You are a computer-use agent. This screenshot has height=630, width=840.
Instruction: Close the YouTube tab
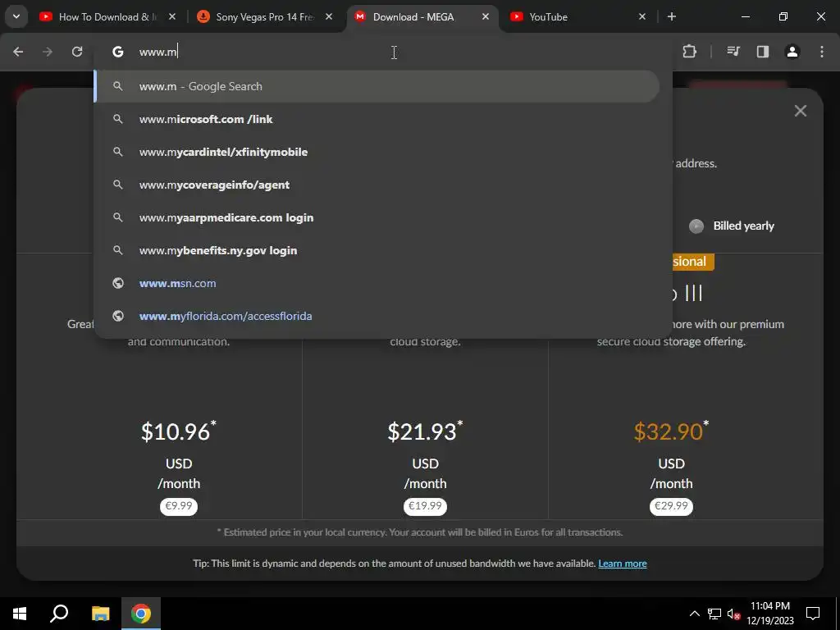point(642,16)
